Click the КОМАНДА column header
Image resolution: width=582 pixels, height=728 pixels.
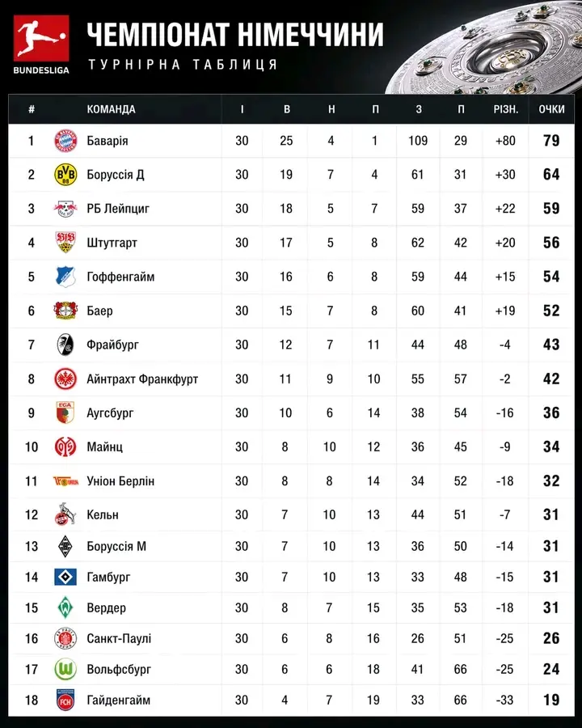click(111, 109)
